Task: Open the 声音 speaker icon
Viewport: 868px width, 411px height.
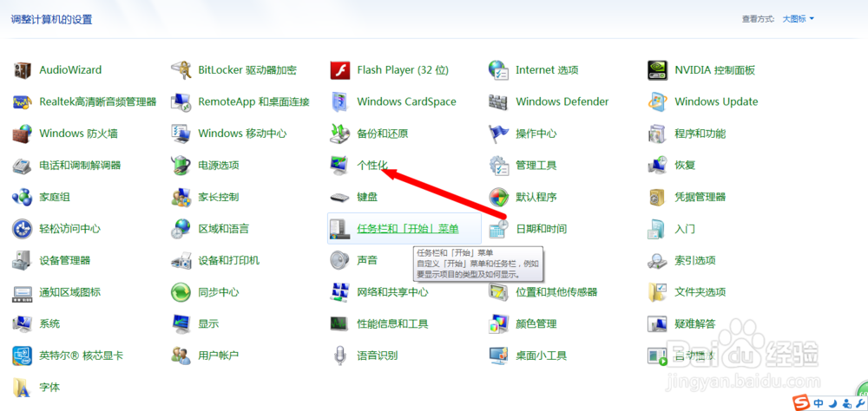Action: (340, 260)
